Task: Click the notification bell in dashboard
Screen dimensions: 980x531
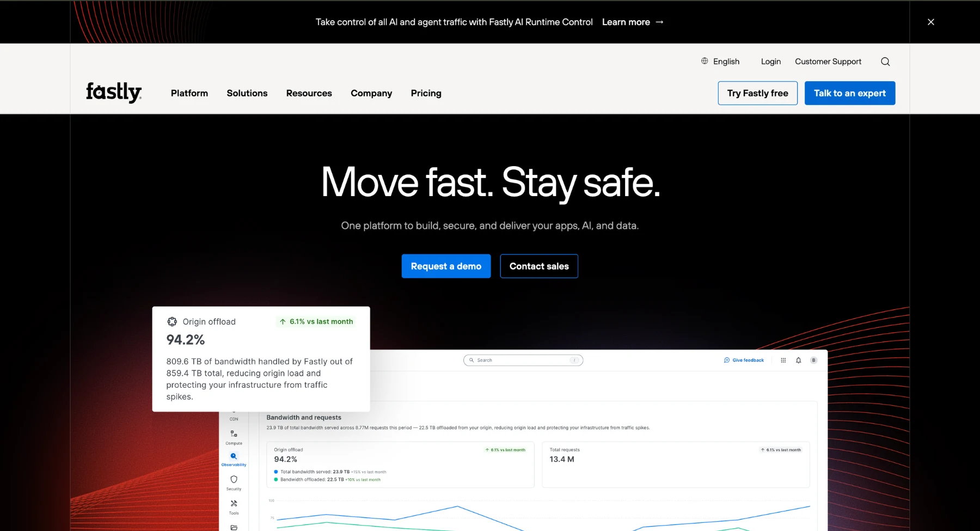Action: [x=798, y=360]
